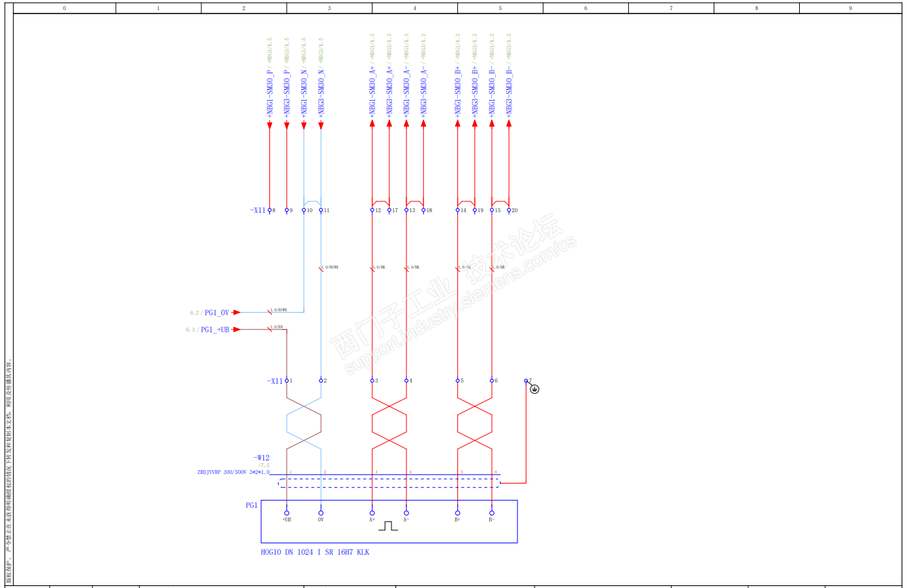Click the cross-reference "/7.5" under W12
Screen dimensions: 907x588
point(264,465)
